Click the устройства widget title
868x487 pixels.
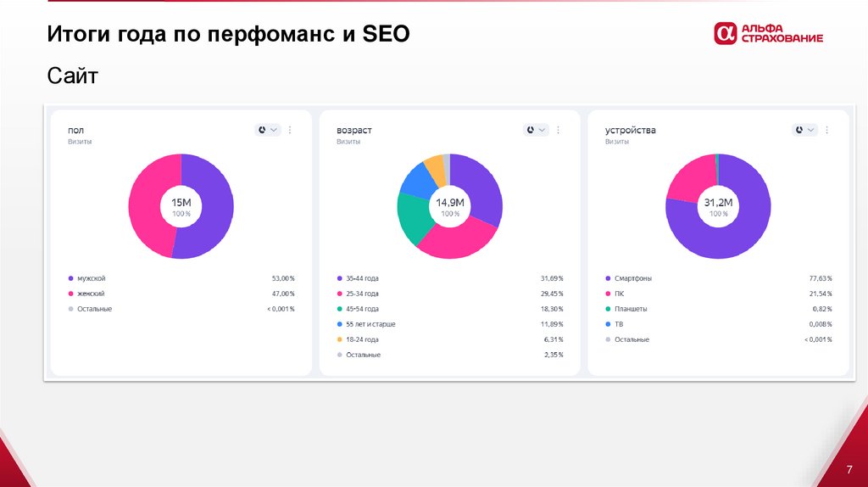click(x=631, y=130)
